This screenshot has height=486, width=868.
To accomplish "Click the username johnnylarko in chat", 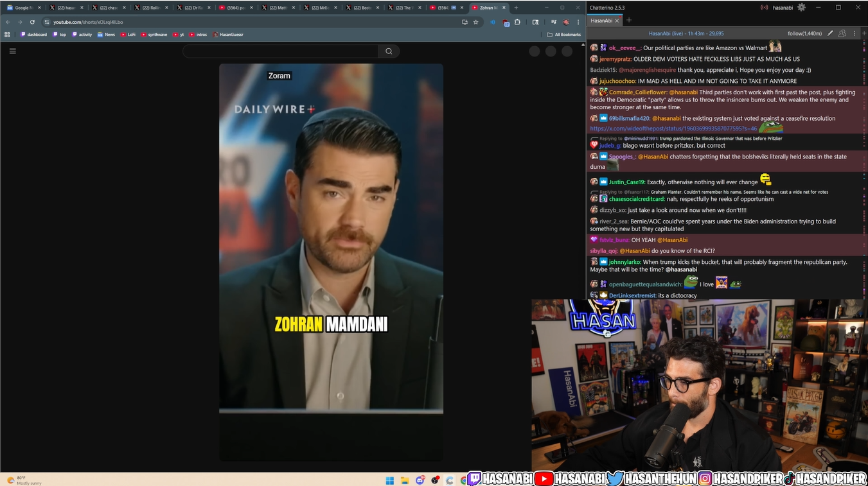I will [x=624, y=262].
